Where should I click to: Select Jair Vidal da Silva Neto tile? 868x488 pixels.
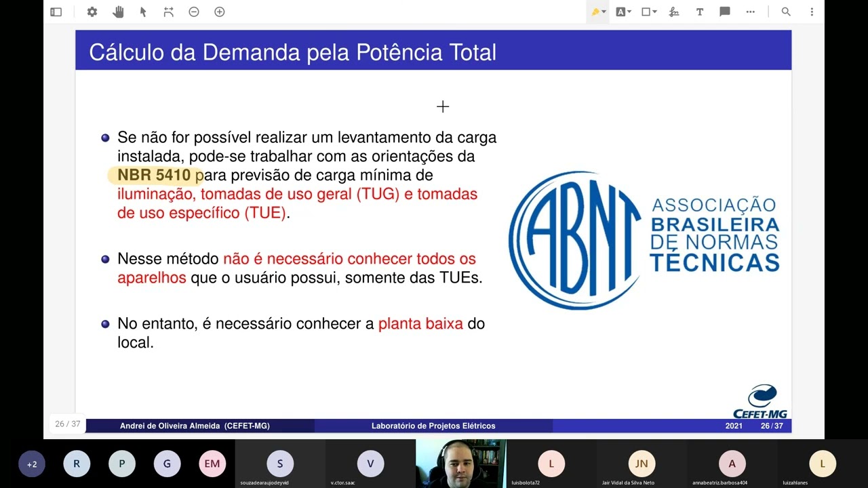(x=642, y=464)
